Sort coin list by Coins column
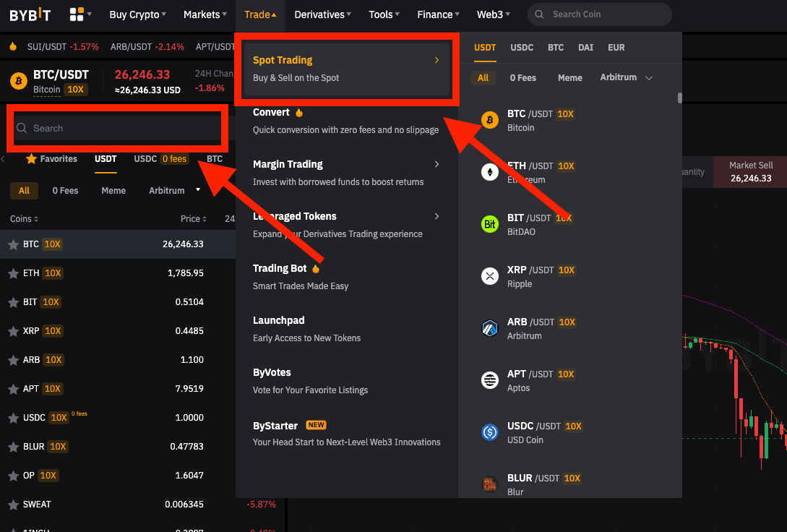This screenshot has height=532, width=787. pyautogui.click(x=24, y=219)
